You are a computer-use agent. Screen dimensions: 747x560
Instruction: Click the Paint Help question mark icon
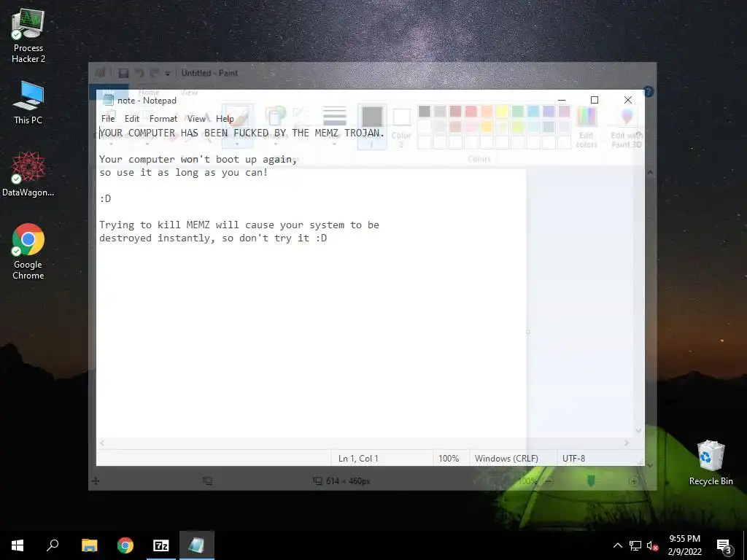pyautogui.click(x=649, y=91)
